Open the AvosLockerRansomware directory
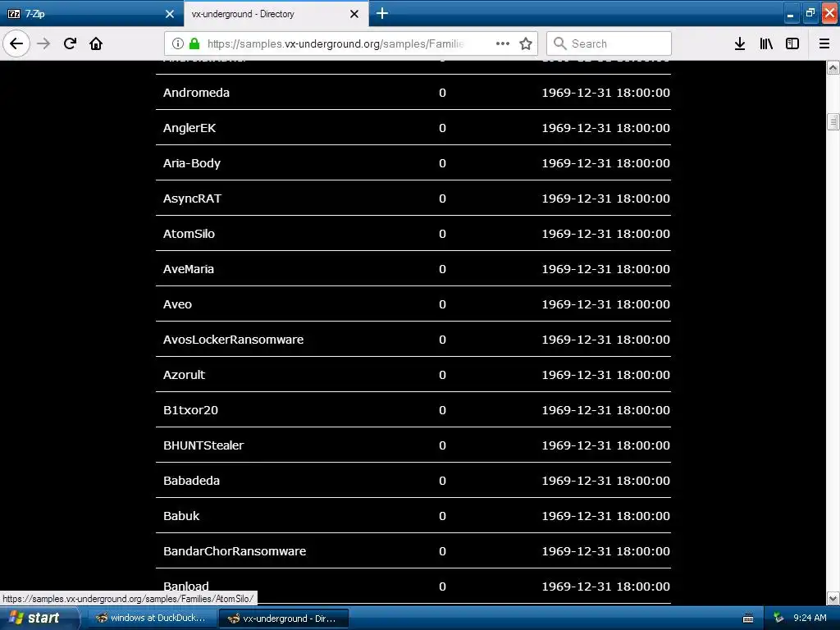Image resolution: width=840 pixels, height=630 pixels. tap(234, 340)
